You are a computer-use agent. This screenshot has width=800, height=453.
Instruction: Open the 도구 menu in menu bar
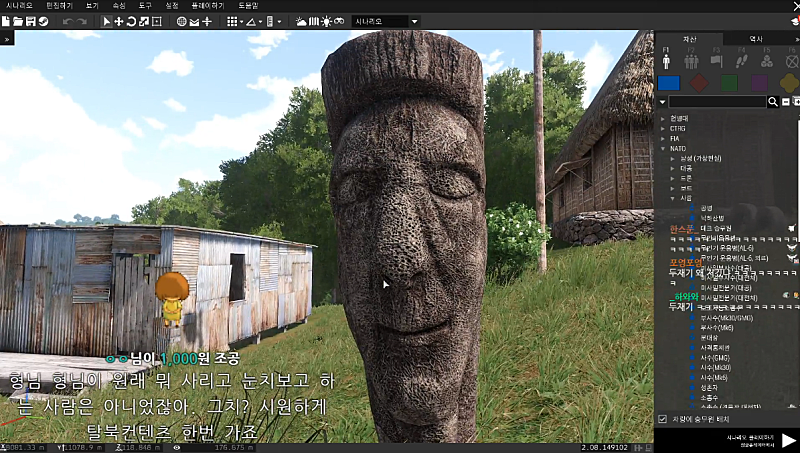coord(145,5)
